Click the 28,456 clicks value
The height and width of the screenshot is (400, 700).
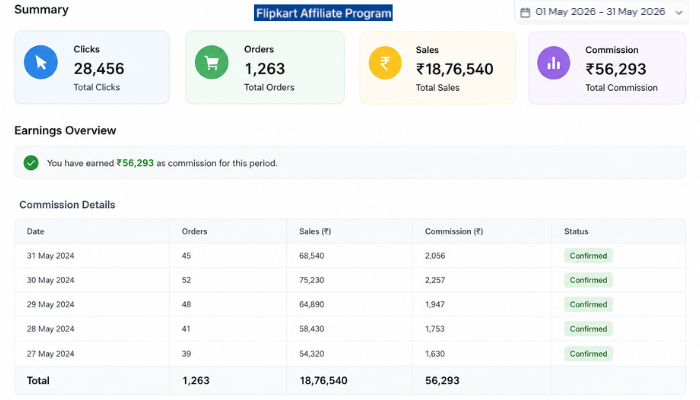tap(99, 69)
